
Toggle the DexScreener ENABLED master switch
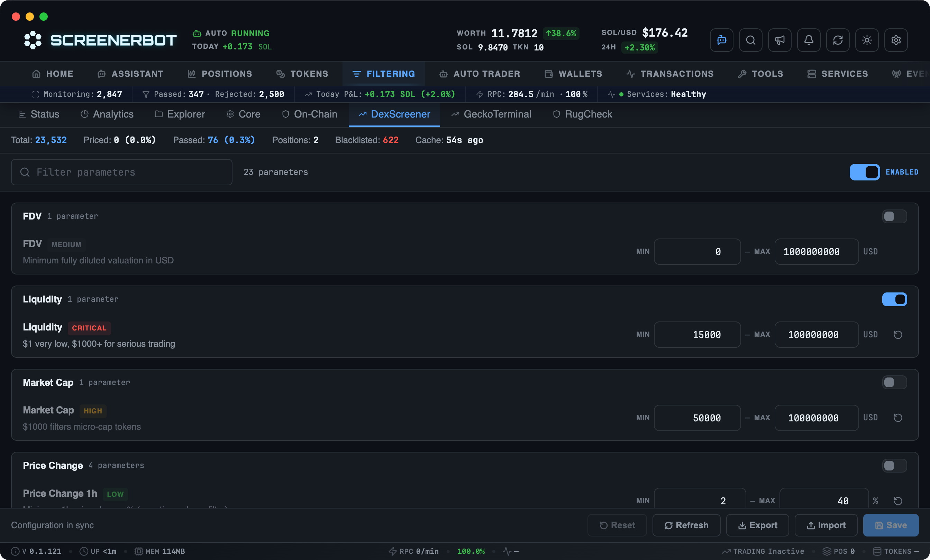tap(864, 172)
